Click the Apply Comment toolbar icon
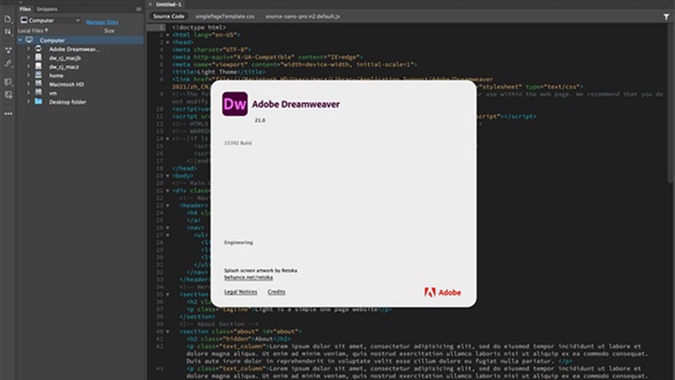This screenshot has width=675, height=380. click(8, 82)
